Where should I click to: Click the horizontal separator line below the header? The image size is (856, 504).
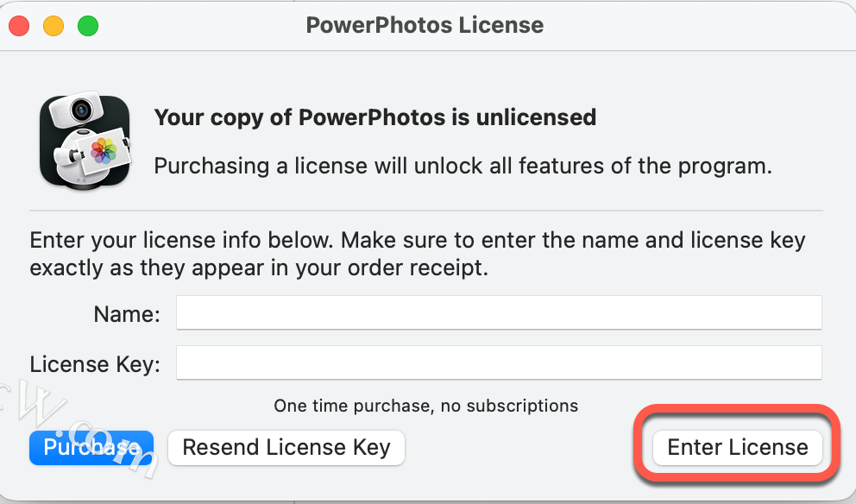[x=426, y=210]
